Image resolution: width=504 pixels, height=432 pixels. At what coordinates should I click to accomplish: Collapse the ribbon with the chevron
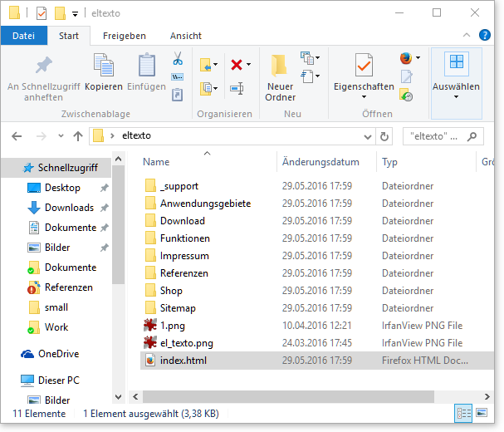pos(467,35)
